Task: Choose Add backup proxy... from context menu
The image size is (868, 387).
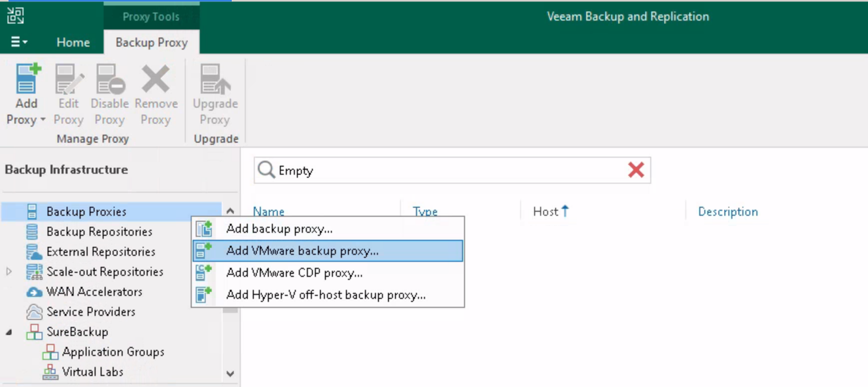Action: pos(328,229)
